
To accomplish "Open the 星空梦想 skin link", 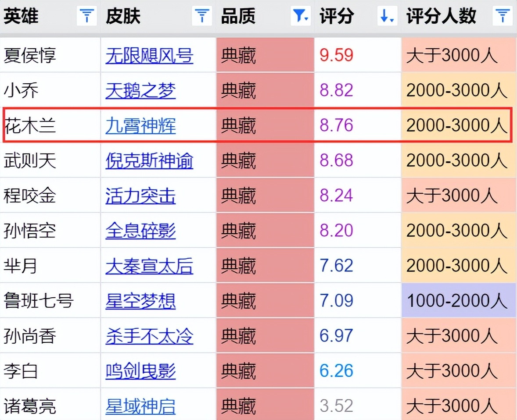I will pos(140,301).
